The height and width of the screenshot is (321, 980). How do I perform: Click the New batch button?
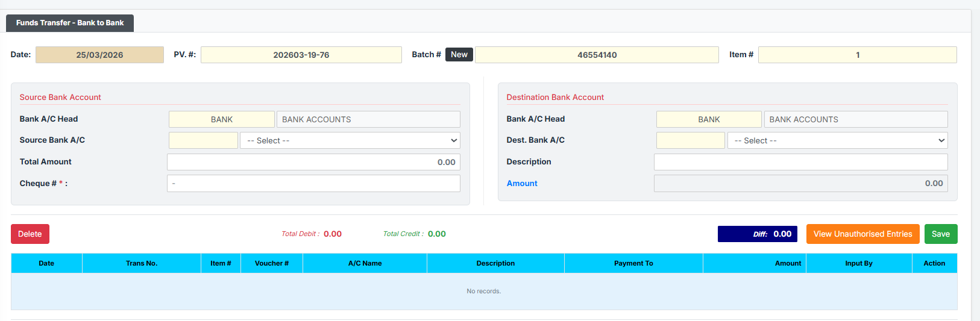[x=459, y=55]
